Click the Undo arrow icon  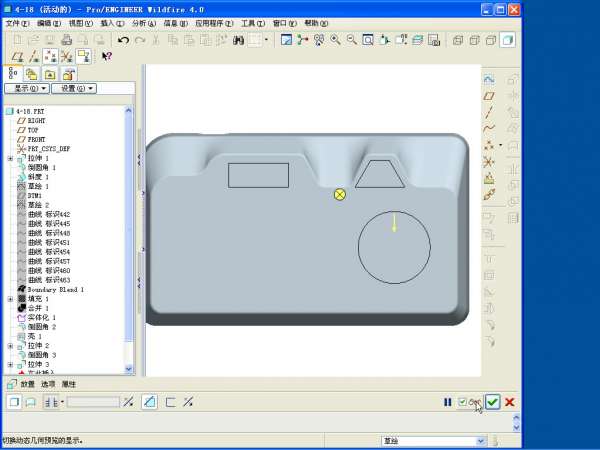pos(123,40)
